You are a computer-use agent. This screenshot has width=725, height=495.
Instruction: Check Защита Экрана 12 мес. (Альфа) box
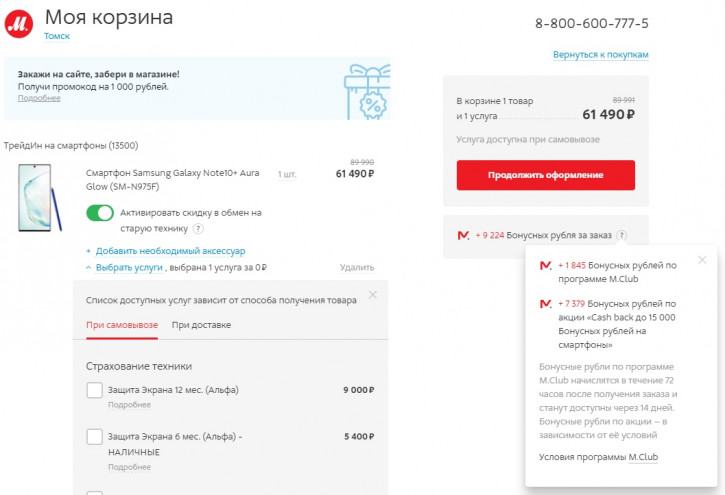click(x=94, y=390)
